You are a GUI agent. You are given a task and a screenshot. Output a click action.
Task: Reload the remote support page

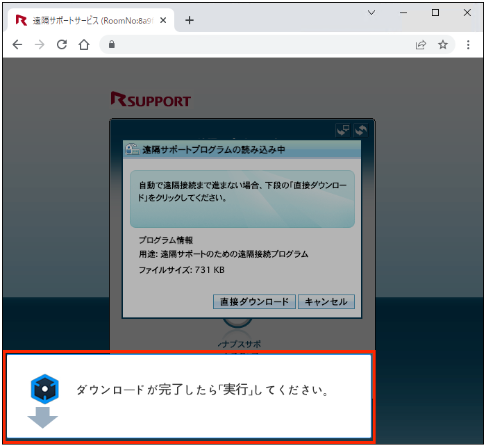coord(62,44)
